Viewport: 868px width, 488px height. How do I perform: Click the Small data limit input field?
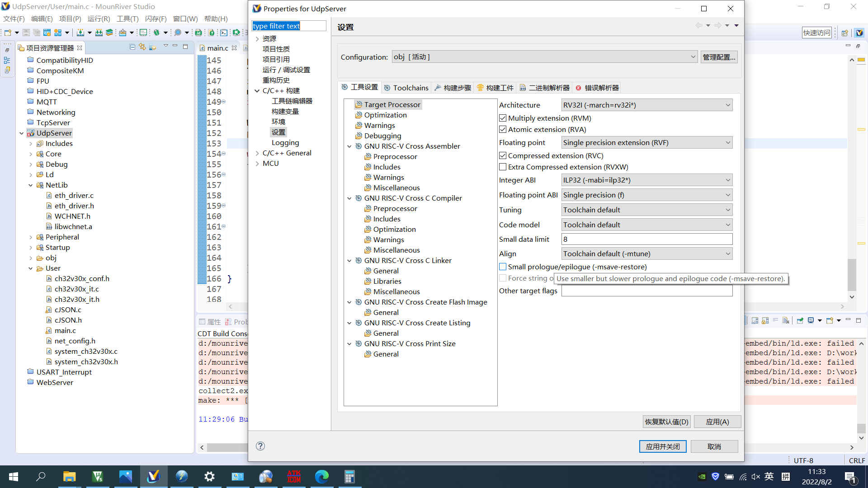pos(647,239)
